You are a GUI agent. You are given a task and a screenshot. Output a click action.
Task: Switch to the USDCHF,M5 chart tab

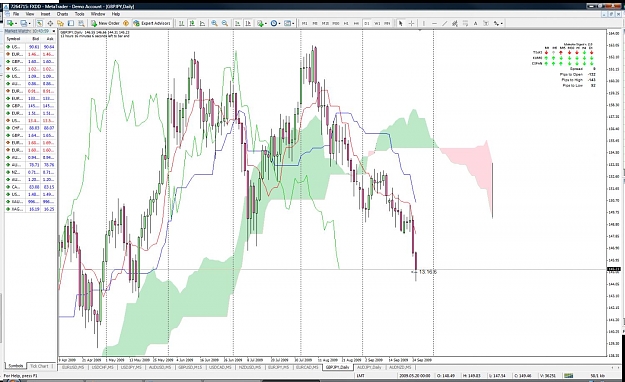[x=102, y=367]
